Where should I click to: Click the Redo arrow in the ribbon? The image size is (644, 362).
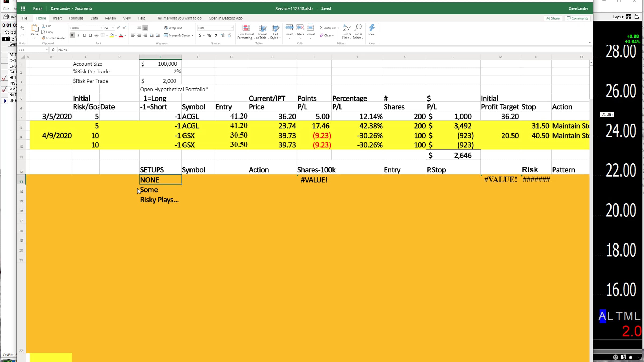pyautogui.click(x=22, y=35)
